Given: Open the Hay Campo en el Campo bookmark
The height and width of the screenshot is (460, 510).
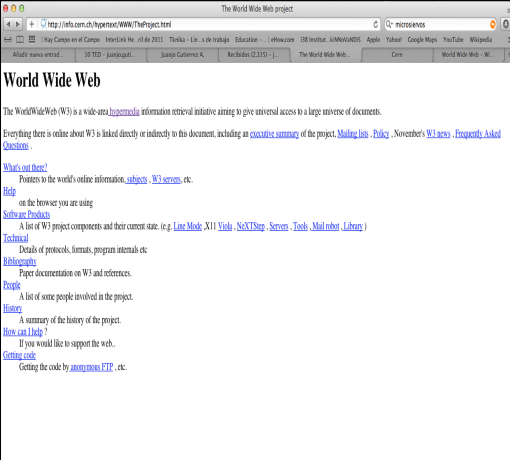Looking at the screenshot, I should pyautogui.click(x=72, y=40).
